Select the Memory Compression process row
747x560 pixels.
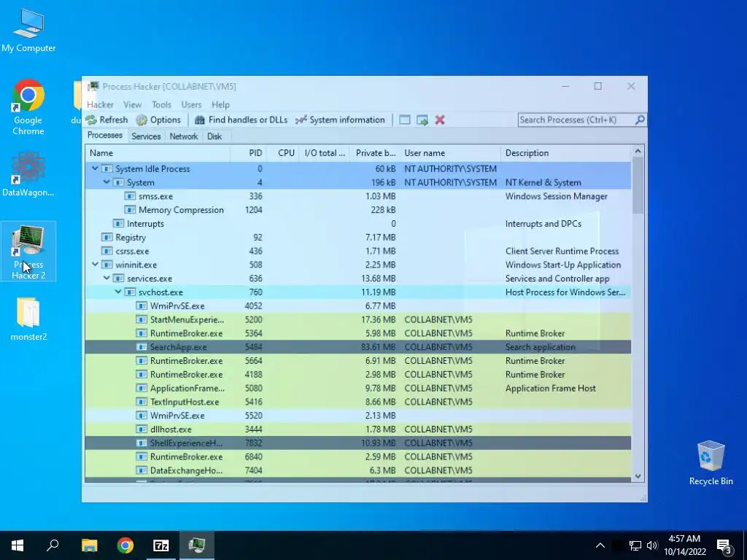(x=357, y=210)
